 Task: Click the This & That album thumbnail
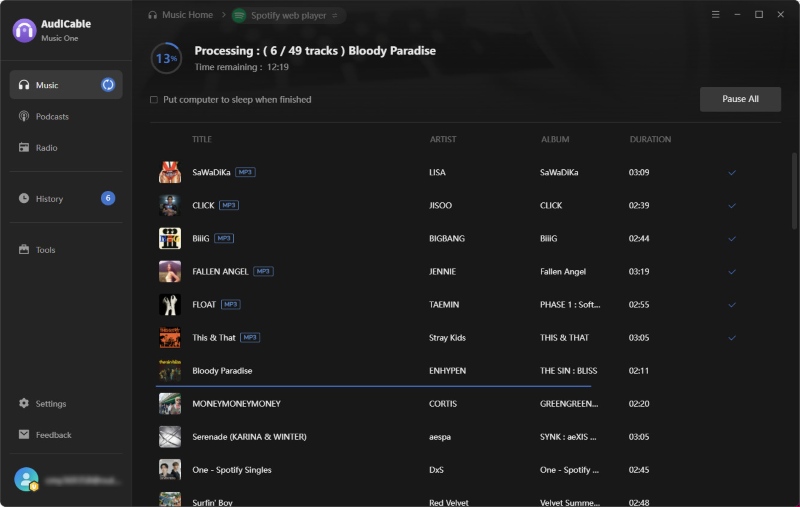point(170,338)
